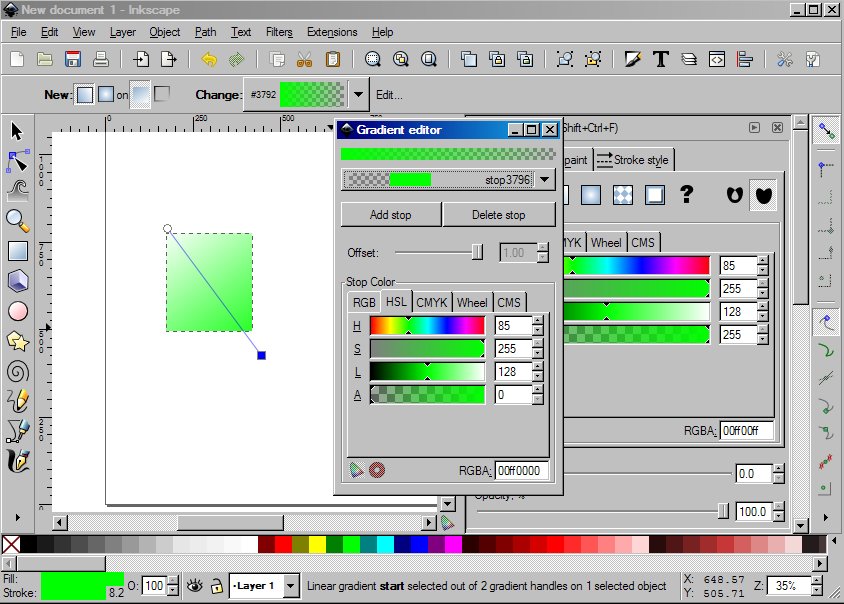Click the Edit button in the gradient toolbar
This screenshot has width=844, height=604.
(391, 94)
